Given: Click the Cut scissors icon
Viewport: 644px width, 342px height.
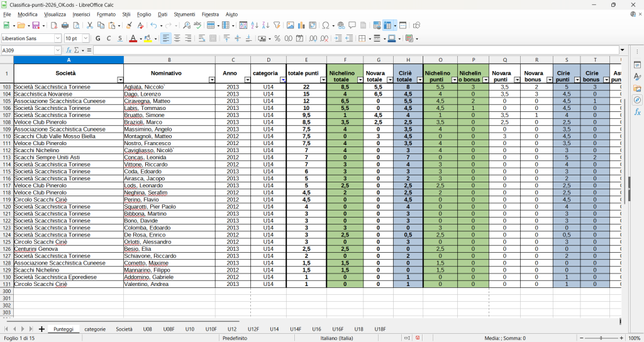Looking at the screenshot, I should 90,26.
